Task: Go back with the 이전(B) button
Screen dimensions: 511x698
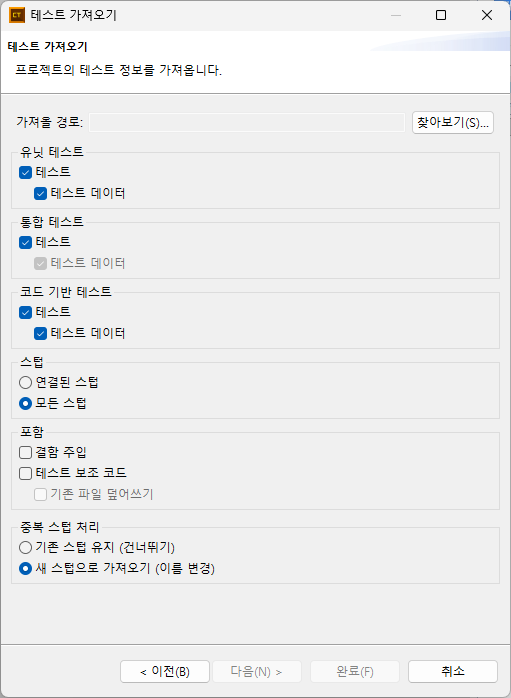Action: 165,672
